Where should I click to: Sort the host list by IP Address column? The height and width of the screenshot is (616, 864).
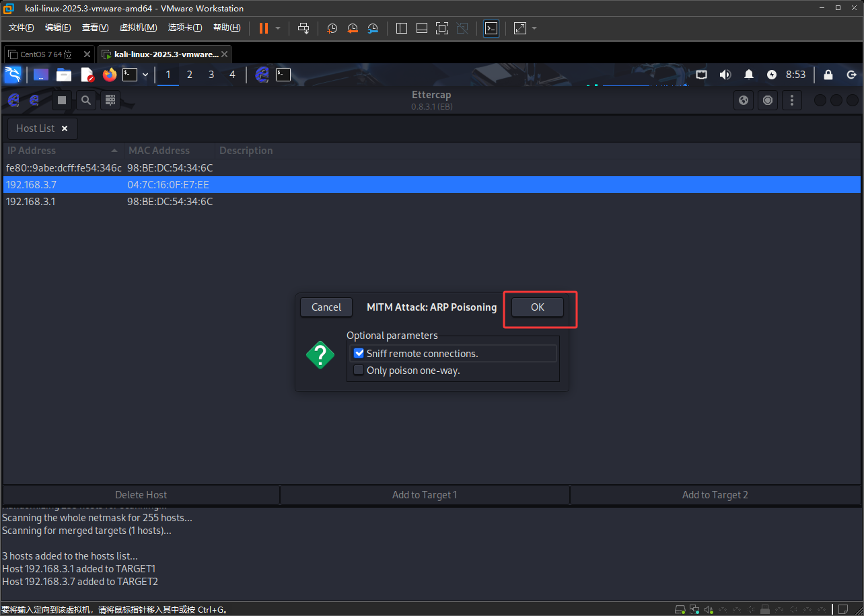pos(63,151)
